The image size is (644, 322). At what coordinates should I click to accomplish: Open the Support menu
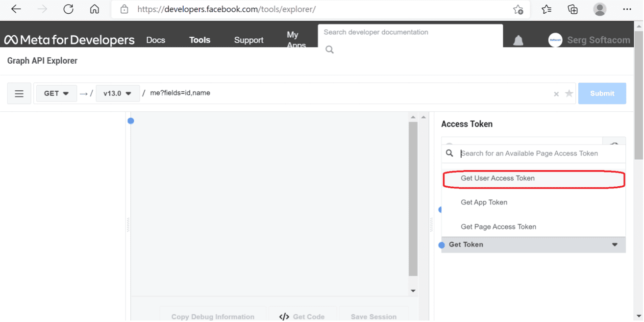[x=249, y=40]
